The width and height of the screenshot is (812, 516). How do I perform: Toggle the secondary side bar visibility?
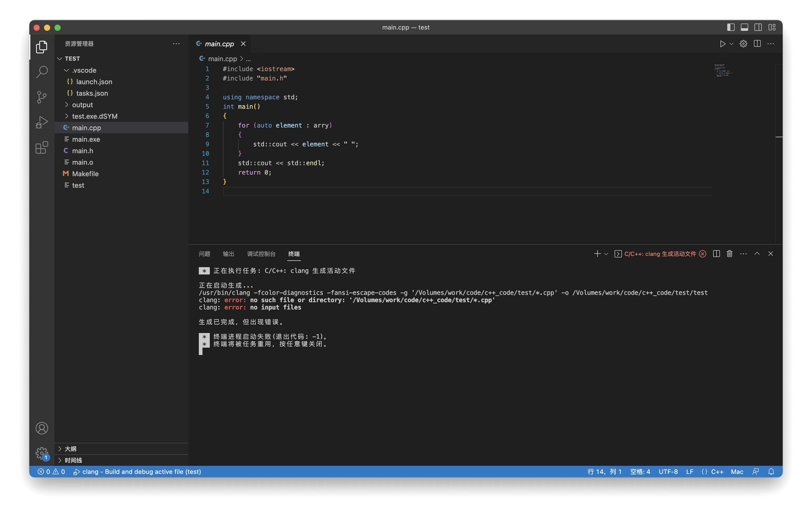click(758, 27)
